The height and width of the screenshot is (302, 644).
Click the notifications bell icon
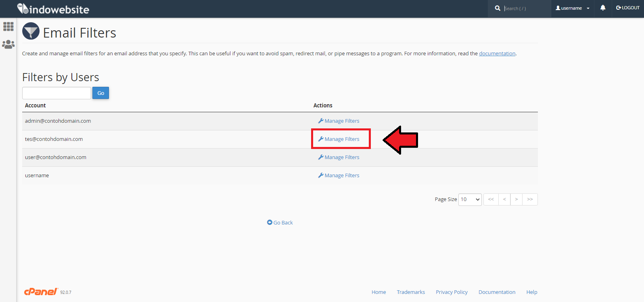point(602,8)
